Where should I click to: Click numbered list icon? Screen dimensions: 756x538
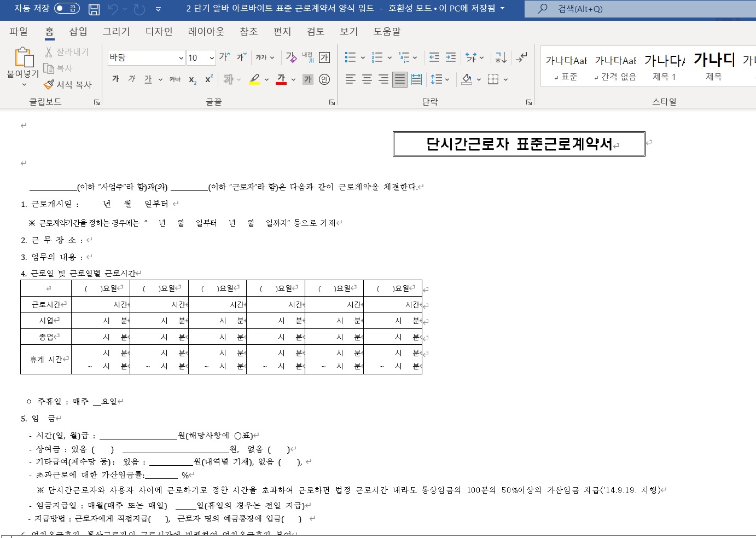(x=377, y=57)
